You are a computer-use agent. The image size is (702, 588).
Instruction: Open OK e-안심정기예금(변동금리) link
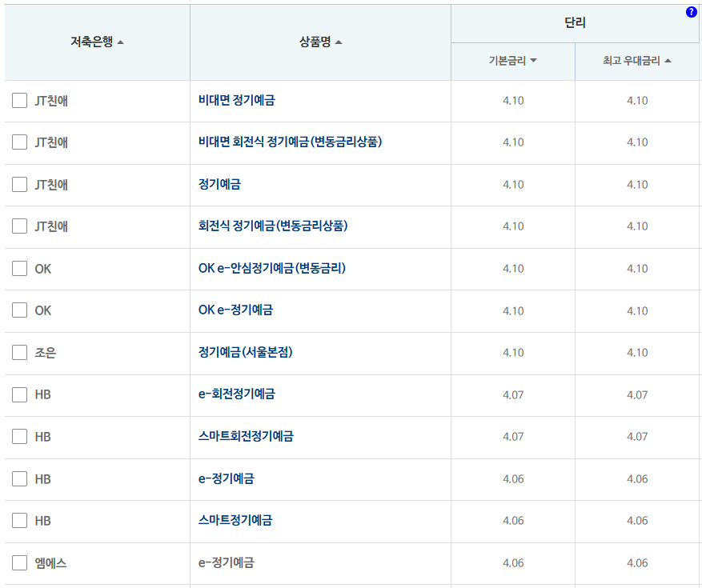click(272, 268)
